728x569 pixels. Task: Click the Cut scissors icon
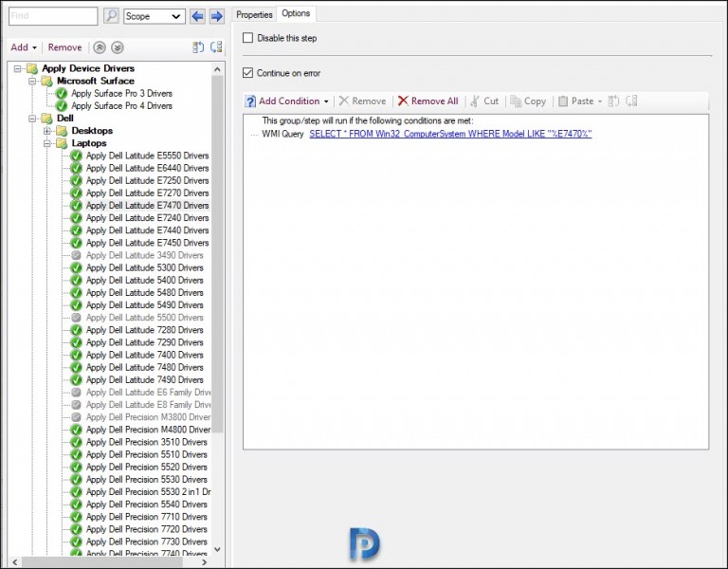point(475,101)
